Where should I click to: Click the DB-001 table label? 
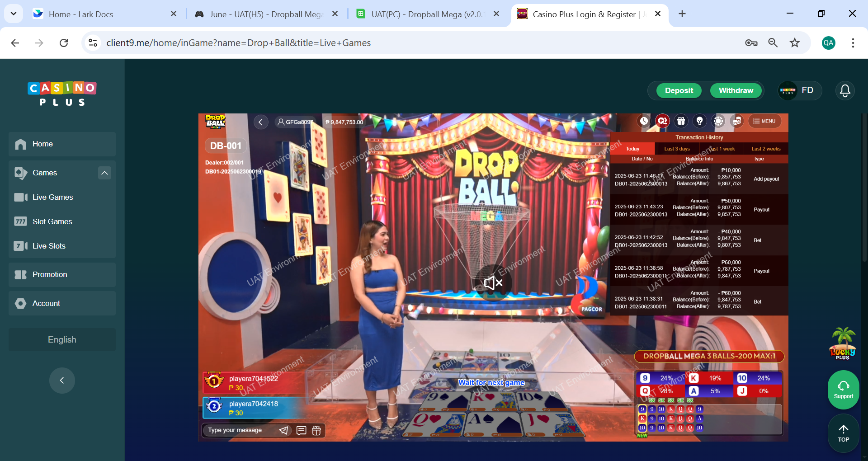coord(226,146)
